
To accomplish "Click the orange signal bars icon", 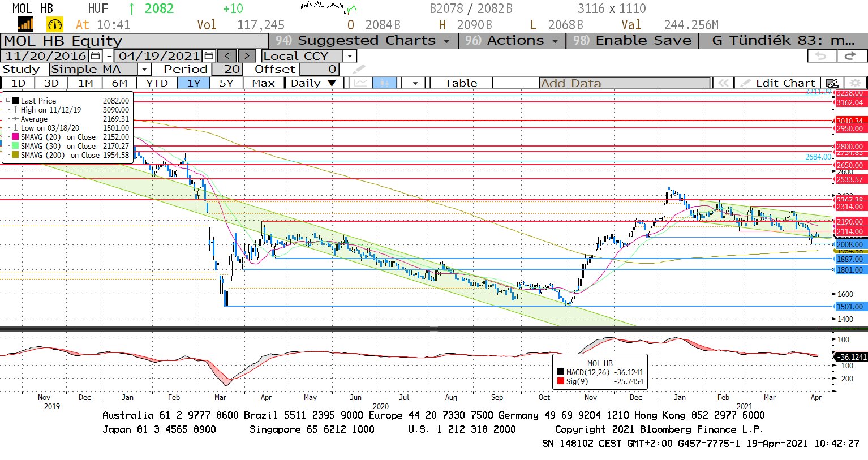I will (x=26, y=24).
